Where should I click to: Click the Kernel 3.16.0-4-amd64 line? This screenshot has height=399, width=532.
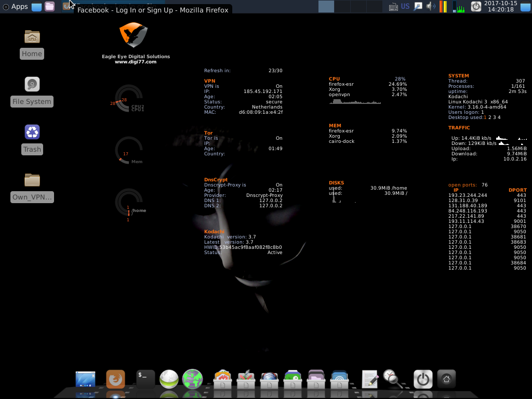coord(477,107)
